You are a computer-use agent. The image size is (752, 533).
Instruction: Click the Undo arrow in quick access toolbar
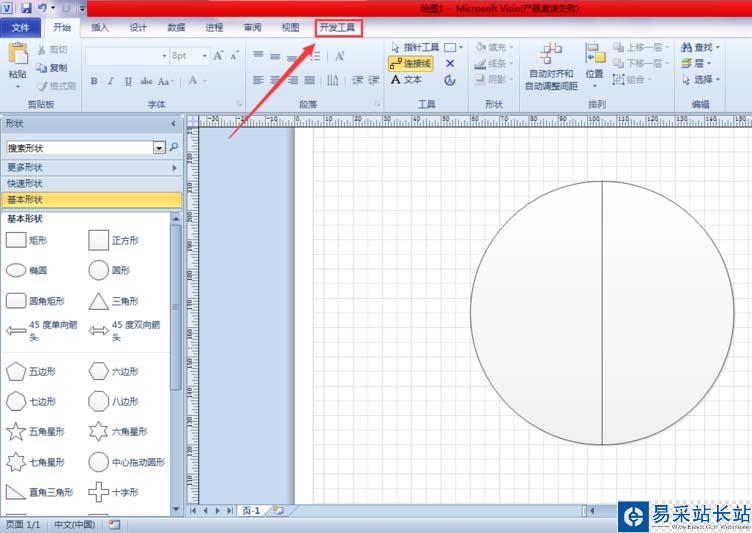coord(42,8)
